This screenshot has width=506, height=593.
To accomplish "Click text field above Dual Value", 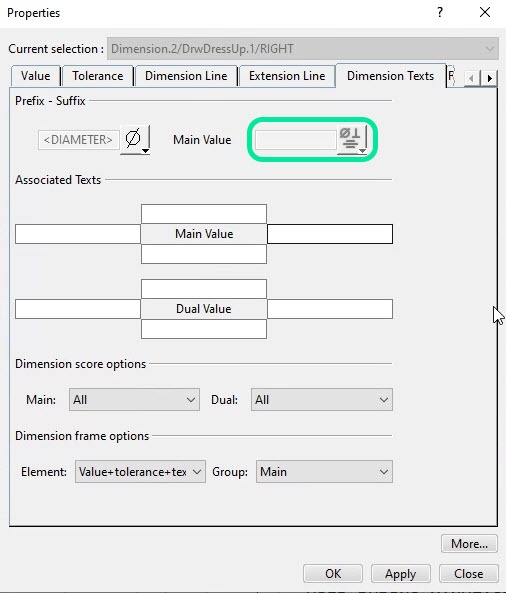I will [x=204, y=289].
